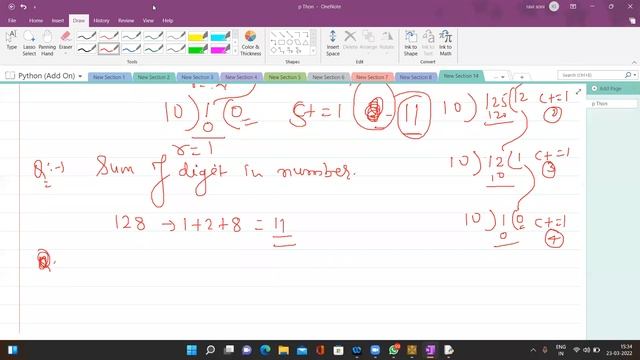Expand the pen gallery more arrow
This screenshot has height=360, width=640.
tap(235, 51)
